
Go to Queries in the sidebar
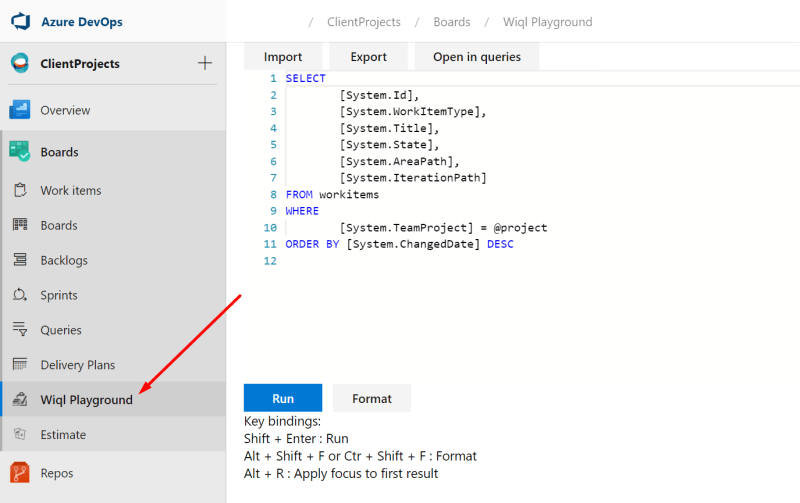pos(61,330)
